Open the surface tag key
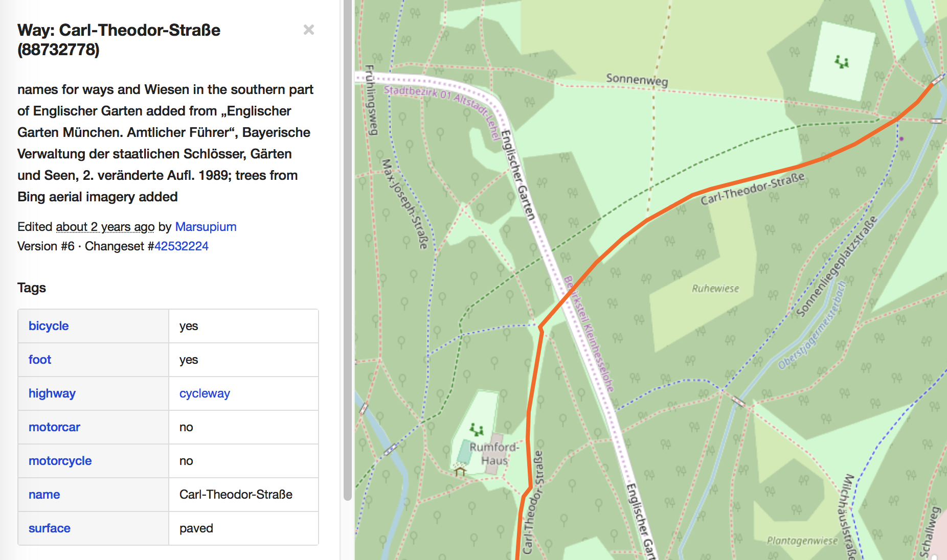This screenshot has height=560, width=947. tap(50, 528)
